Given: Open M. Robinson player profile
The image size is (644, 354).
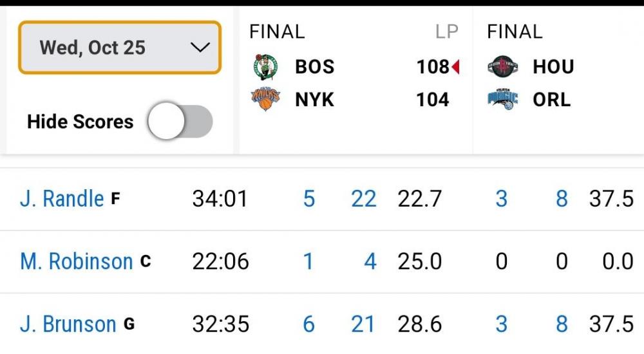Looking at the screenshot, I should [x=77, y=261].
